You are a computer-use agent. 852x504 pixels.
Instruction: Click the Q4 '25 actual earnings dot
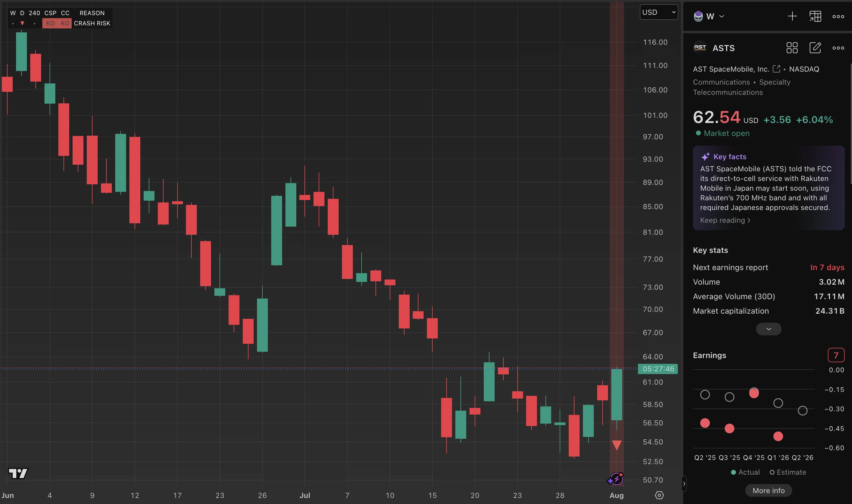pos(754,393)
